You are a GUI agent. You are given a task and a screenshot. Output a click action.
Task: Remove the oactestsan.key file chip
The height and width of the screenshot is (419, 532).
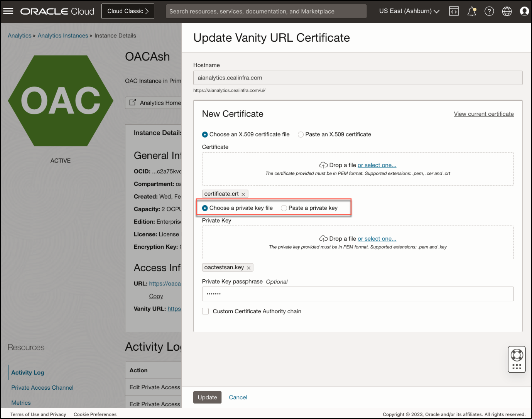(x=248, y=268)
